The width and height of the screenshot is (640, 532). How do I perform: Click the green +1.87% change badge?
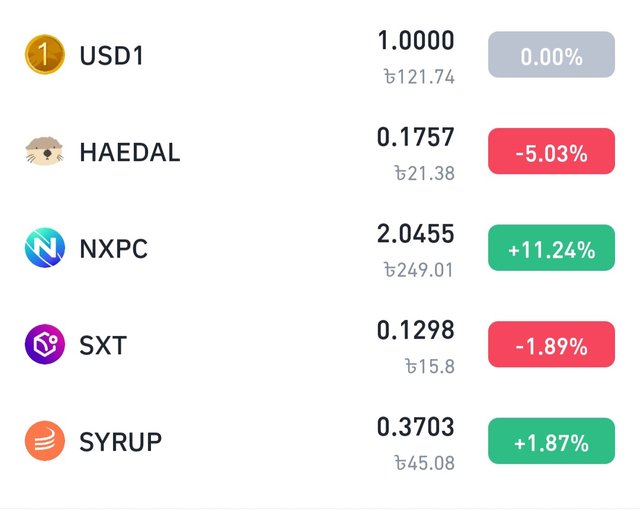(551, 441)
